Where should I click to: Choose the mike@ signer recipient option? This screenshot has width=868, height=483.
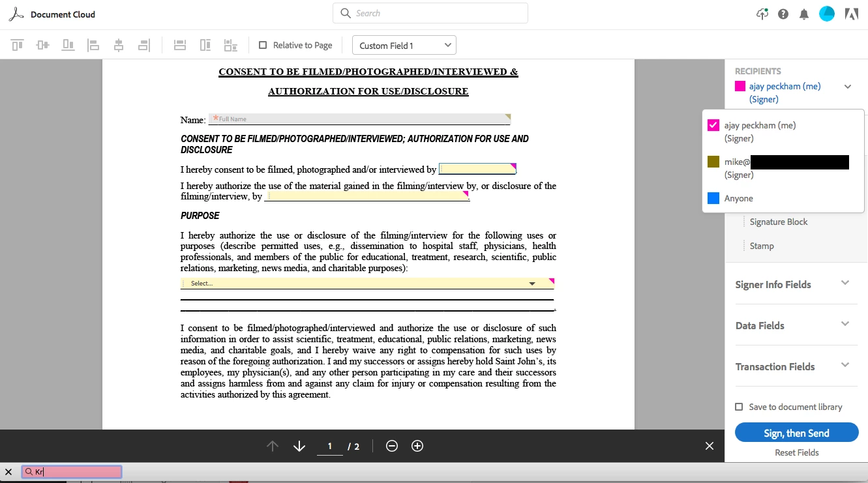coord(783,168)
